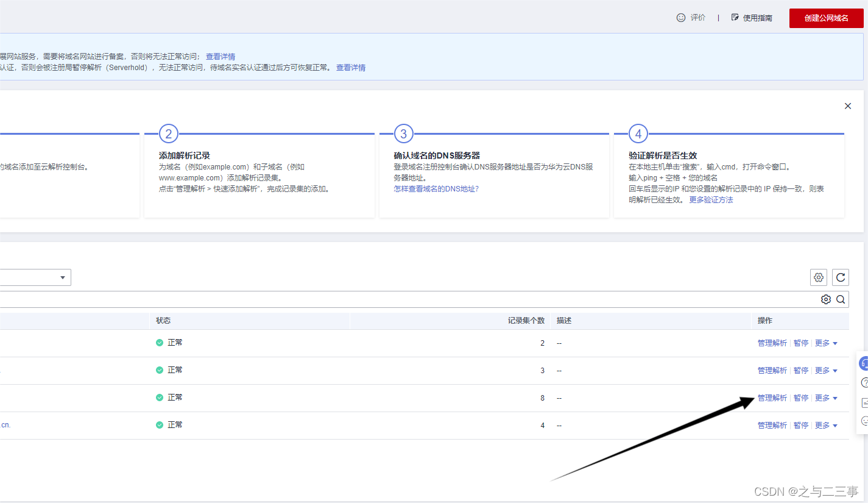Click the record count 8 in the table
The width and height of the screenshot is (868, 503).
[542, 398]
